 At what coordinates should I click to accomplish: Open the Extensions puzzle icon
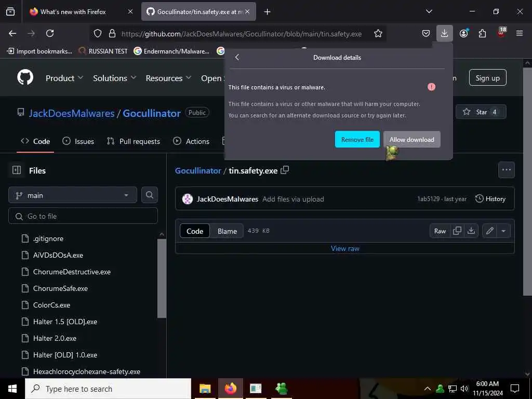[x=482, y=33]
